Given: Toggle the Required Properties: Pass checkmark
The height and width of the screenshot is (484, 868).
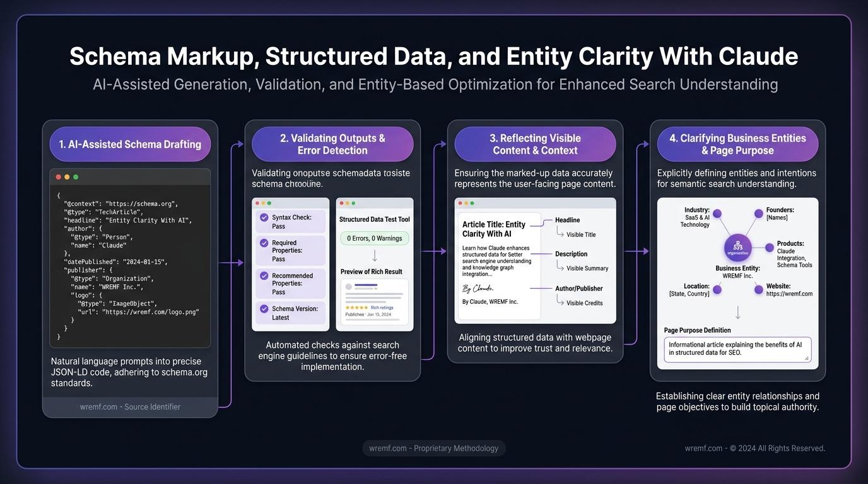Looking at the screenshot, I should coord(264,243).
